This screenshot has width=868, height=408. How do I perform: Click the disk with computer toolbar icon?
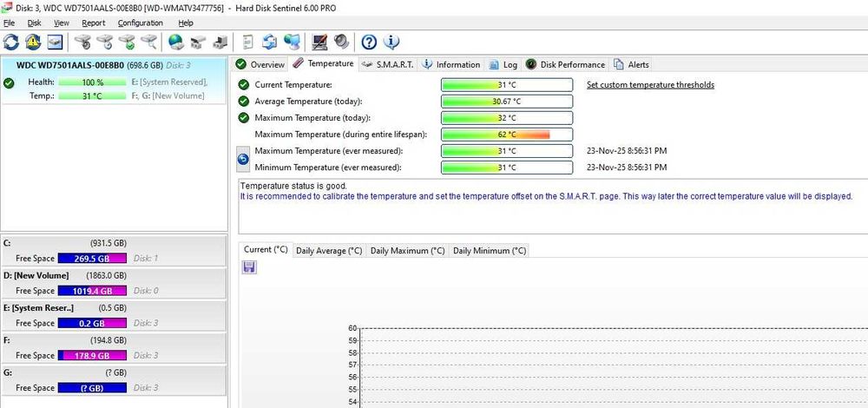[220, 42]
